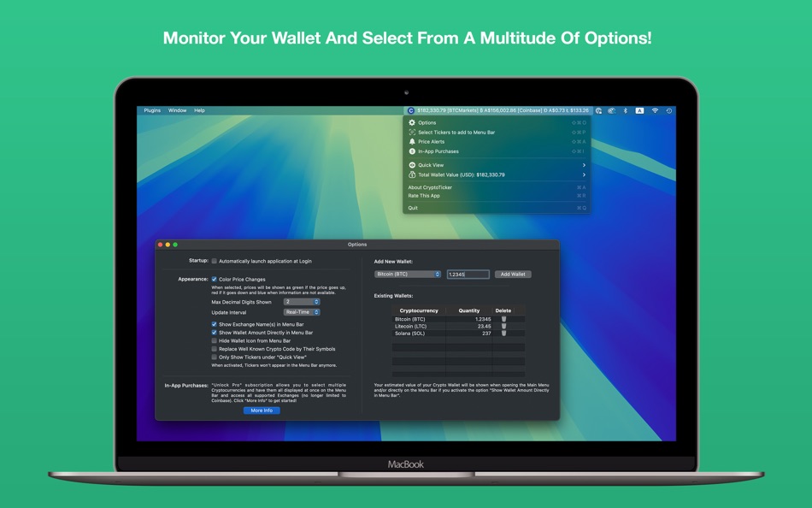Click the eye icon beside Quick View
Image resolution: width=812 pixels, height=508 pixels.
pos(412,165)
